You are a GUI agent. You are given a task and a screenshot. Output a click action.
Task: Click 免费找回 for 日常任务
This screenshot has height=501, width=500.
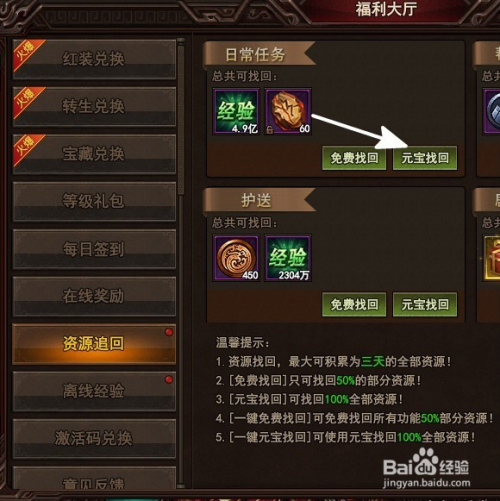click(354, 158)
